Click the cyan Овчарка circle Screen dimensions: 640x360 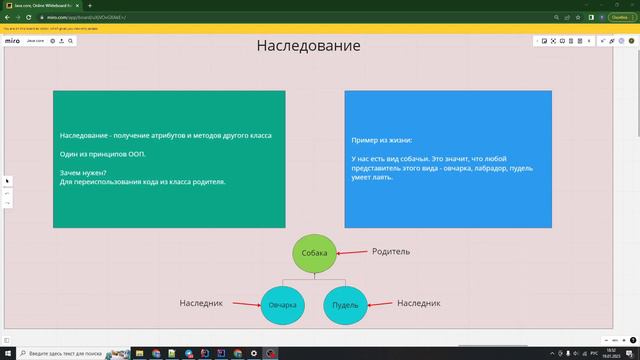coord(282,305)
